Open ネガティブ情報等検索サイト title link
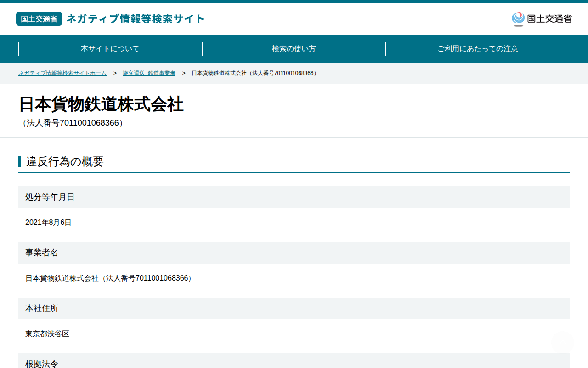 [x=136, y=19]
